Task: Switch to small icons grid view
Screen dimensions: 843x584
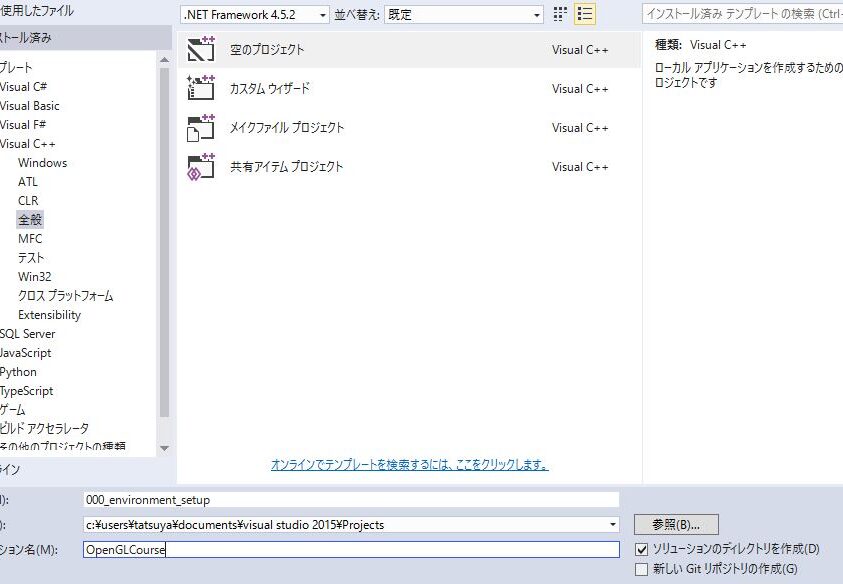Action: point(560,15)
